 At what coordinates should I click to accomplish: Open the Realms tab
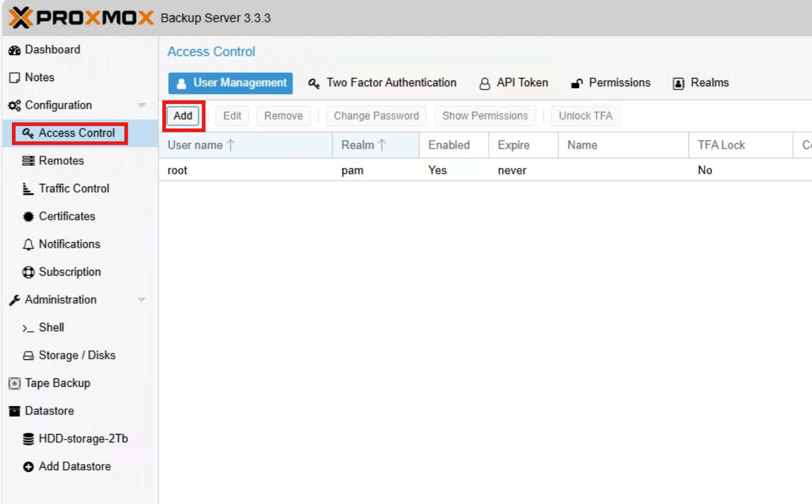point(701,83)
